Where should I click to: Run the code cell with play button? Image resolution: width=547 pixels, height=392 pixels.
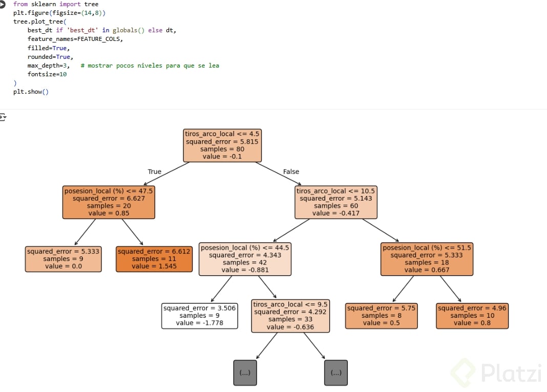click(2, 4)
